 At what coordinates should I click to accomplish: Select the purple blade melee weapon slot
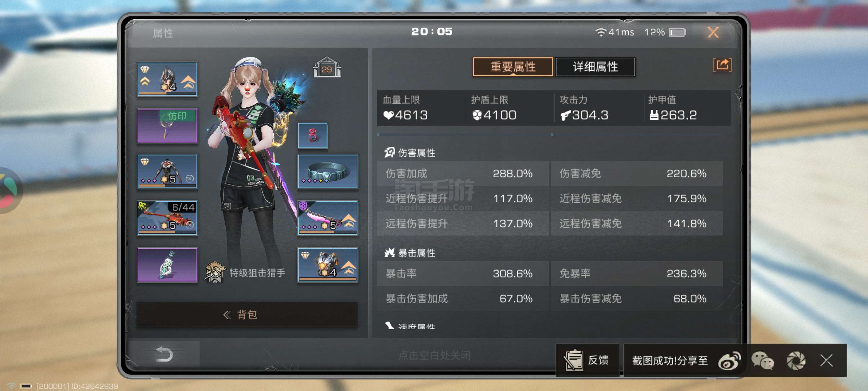328,218
